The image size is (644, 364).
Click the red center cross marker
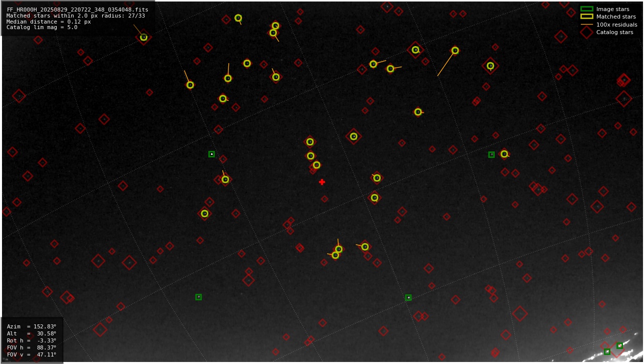point(322,182)
